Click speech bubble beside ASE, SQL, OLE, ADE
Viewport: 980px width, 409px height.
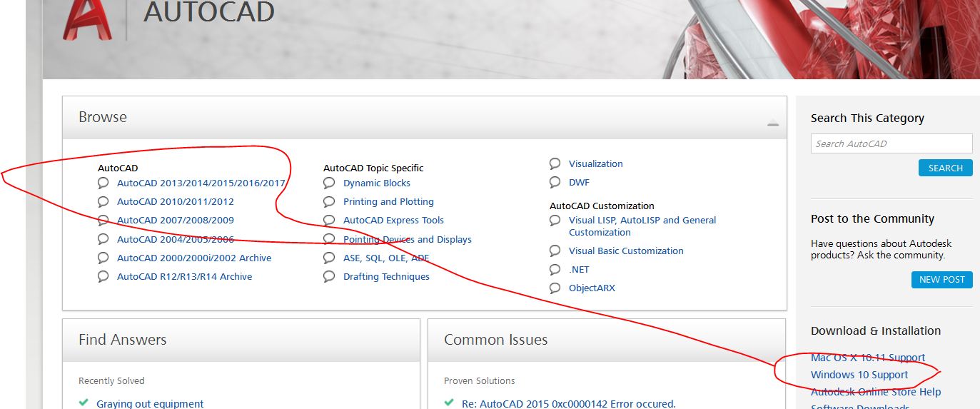[329, 258]
